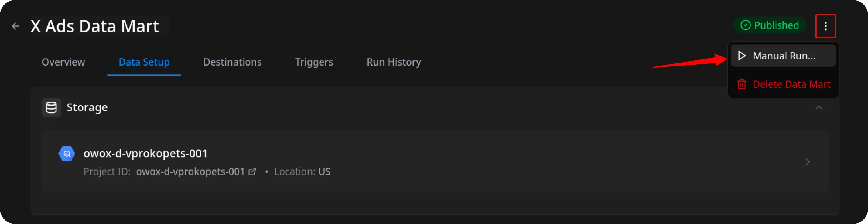Open the external link icon next to Project ID
The height and width of the screenshot is (224, 868).
pos(252,171)
